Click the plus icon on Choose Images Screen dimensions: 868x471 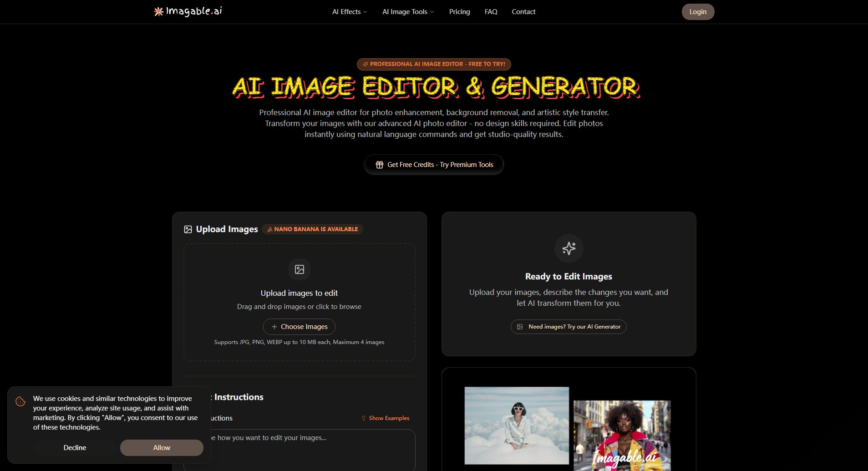point(274,327)
